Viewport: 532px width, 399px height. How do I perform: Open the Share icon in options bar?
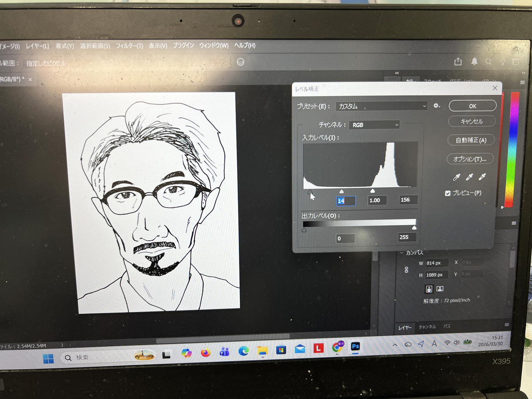(458, 62)
